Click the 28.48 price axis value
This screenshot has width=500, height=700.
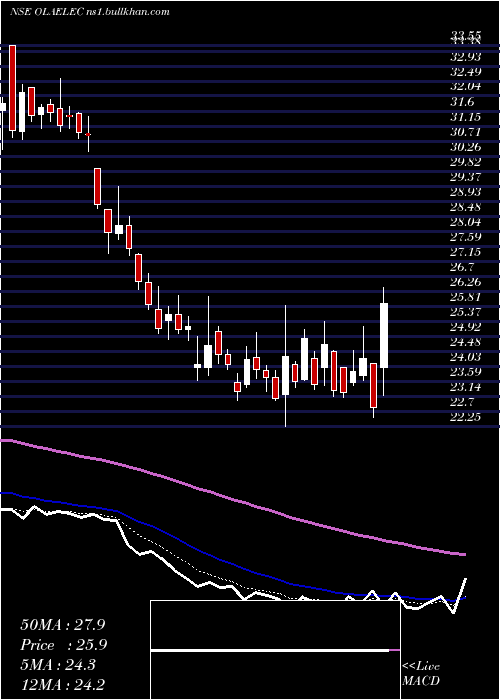pyautogui.click(x=466, y=207)
